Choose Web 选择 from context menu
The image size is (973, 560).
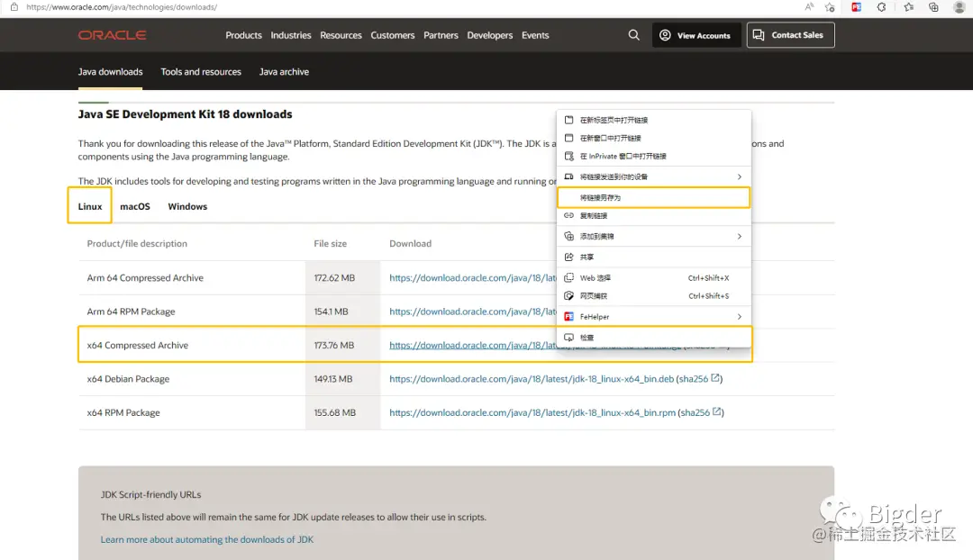tap(653, 278)
